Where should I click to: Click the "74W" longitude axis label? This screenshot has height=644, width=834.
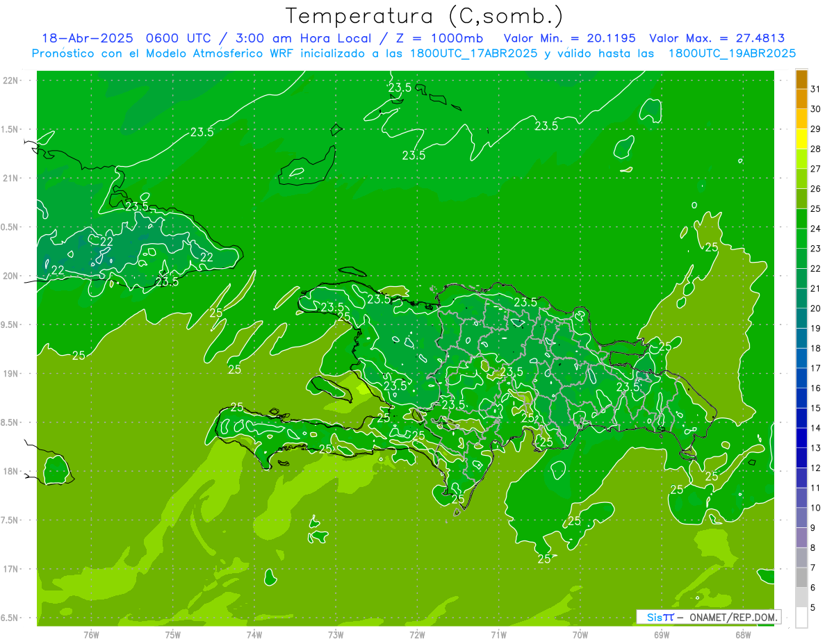254,635
